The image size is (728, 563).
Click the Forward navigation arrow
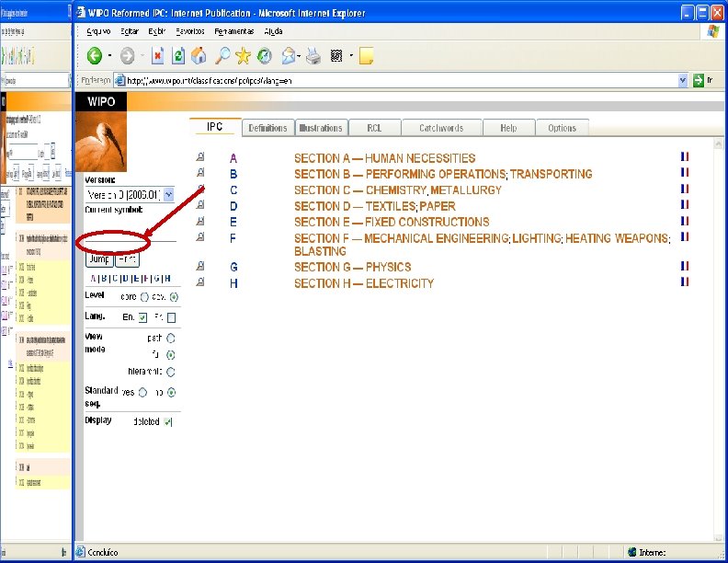(127, 56)
